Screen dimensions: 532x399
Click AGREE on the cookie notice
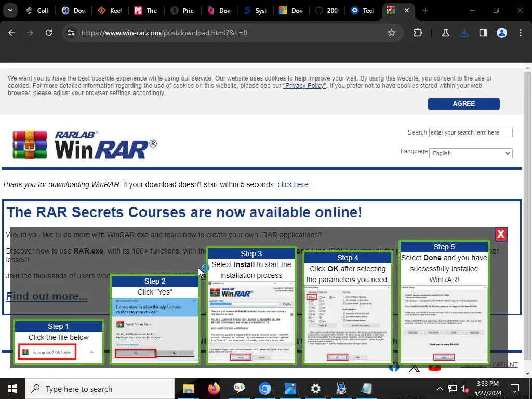tap(463, 104)
